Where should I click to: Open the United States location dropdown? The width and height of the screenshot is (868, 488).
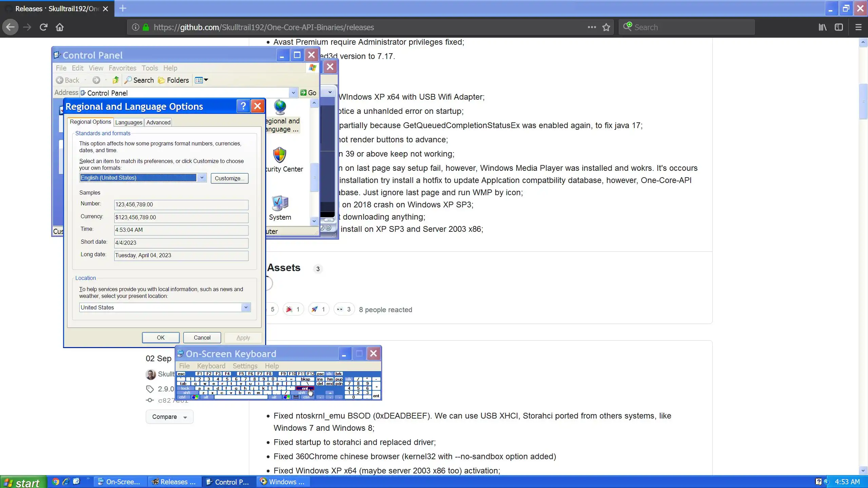[246, 307]
